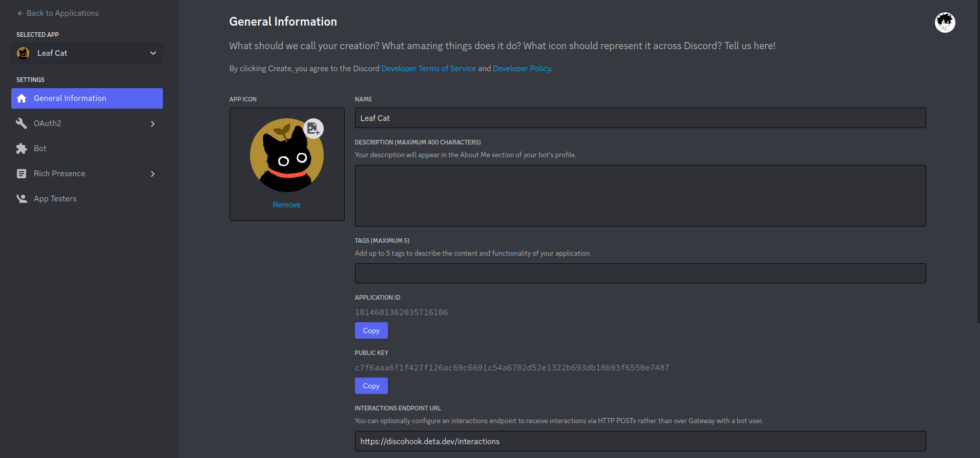
Task: Expand the OAuth2 submenu chevron
Action: [153, 123]
